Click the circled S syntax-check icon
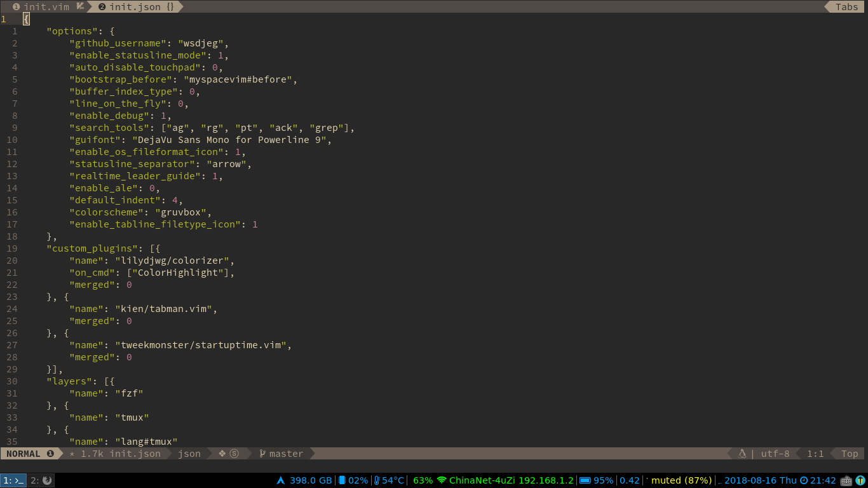The height and width of the screenshot is (488, 868). point(234,454)
